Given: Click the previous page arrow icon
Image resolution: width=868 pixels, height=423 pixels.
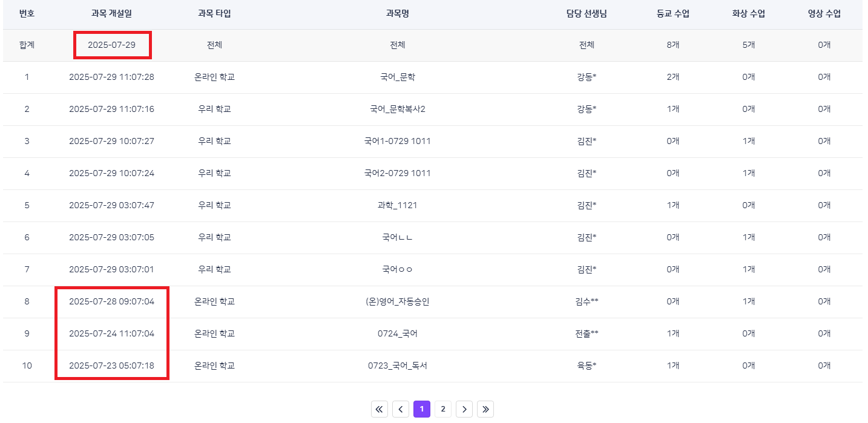Looking at the screenshot, I should 400,410.
